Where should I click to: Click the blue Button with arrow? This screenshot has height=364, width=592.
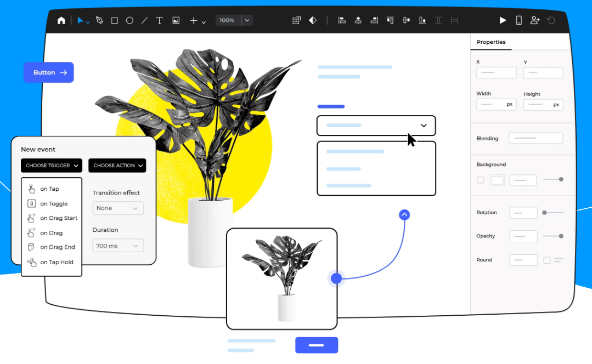(49, 72)
